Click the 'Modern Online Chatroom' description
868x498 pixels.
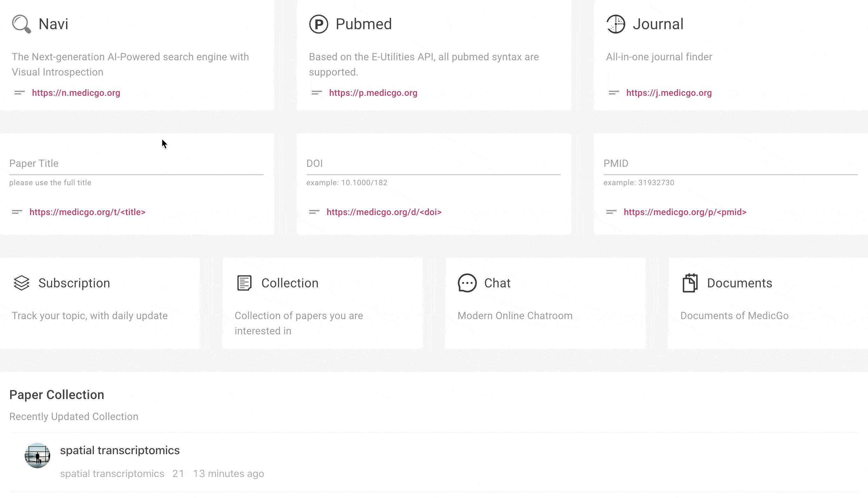(x=515, y=315)
